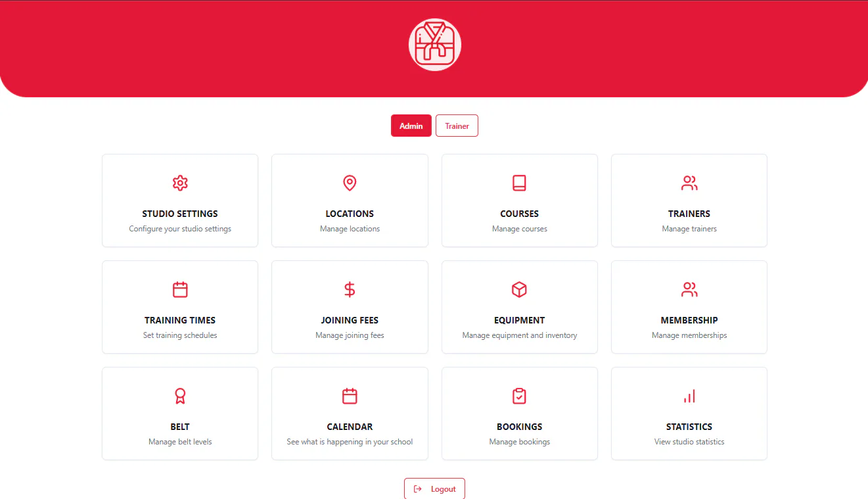Open the Membership card title

tap(689, 320)
